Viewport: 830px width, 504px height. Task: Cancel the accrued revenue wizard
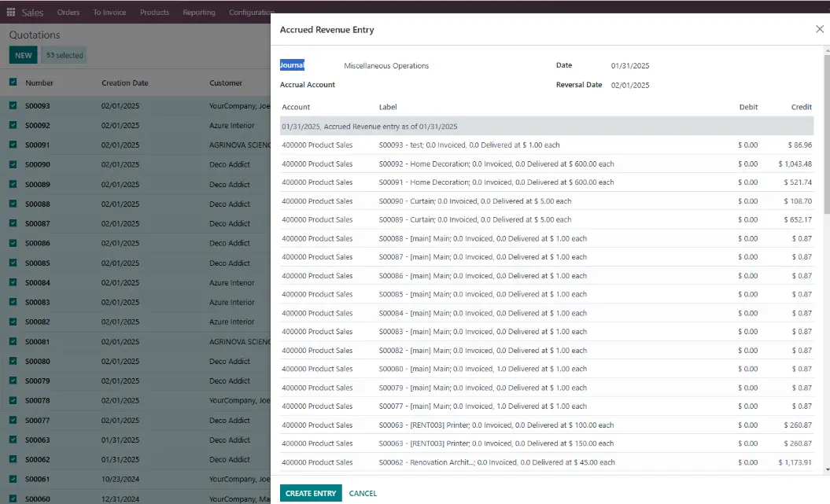pos(363,493)
